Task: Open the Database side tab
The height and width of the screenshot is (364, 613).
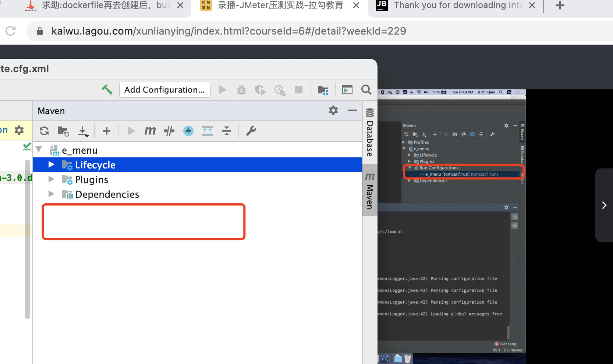Action: 370,133
